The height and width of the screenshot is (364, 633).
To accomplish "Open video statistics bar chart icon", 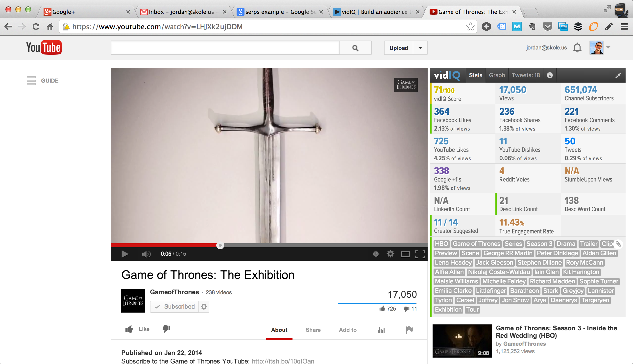I will click(381, 330).
